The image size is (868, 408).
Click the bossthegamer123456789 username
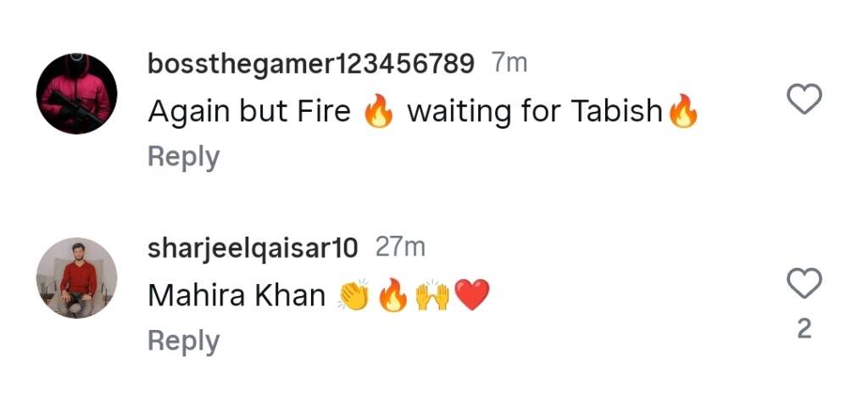tap(311, 64)
